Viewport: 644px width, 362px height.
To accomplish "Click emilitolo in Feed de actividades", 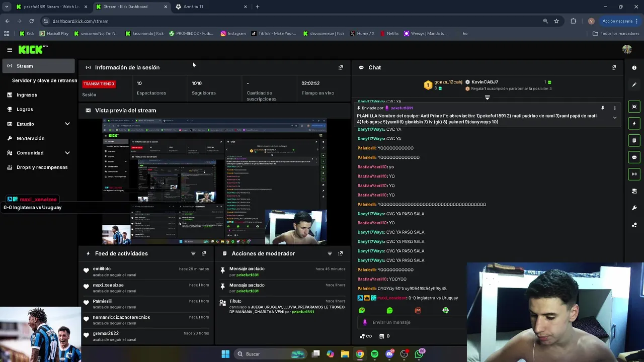I will 102,269.
